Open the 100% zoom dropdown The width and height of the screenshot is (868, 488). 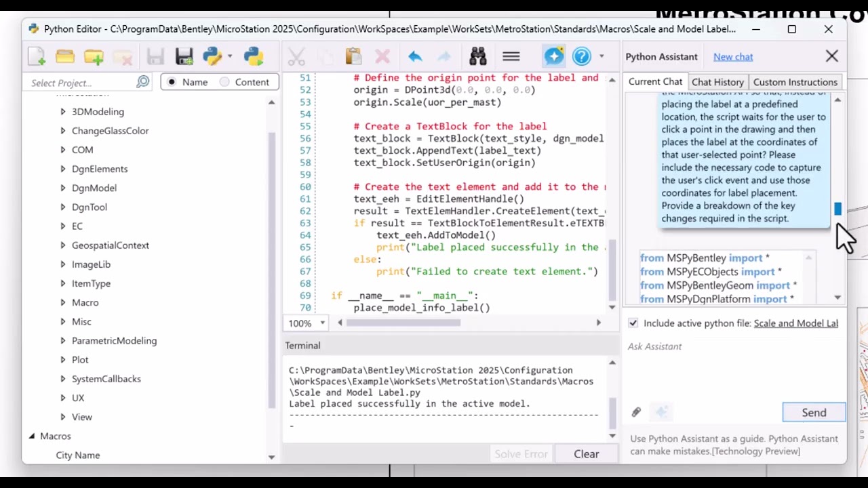[323, 323]
